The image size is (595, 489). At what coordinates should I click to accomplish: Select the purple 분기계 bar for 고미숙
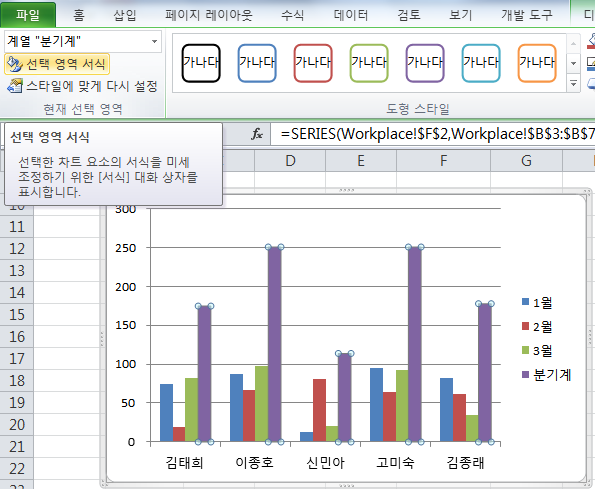coord(415,344)
